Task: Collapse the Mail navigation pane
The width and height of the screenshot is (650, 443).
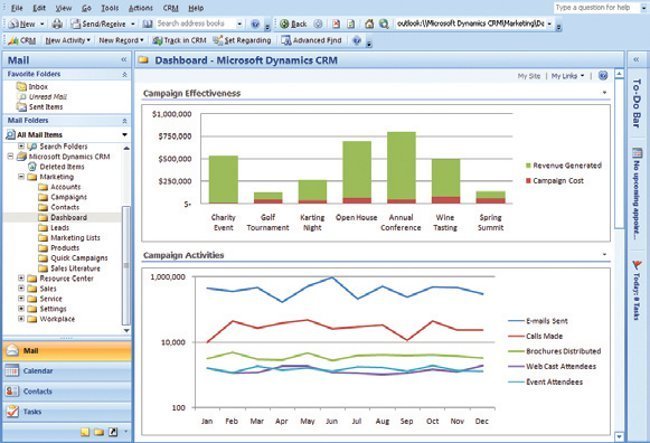Action: [x=123, y=60]
